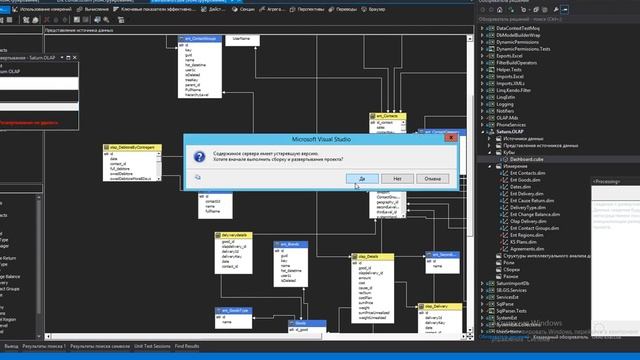This screenshot has width=640, height=360.
Task: Select DeliveryType.dim dimension
Action: pos(527,208)
